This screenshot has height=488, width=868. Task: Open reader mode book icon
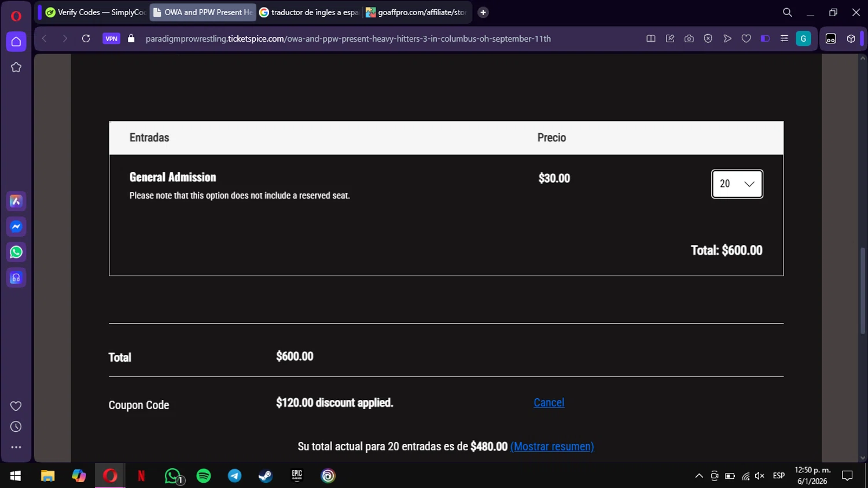[651, 39]
